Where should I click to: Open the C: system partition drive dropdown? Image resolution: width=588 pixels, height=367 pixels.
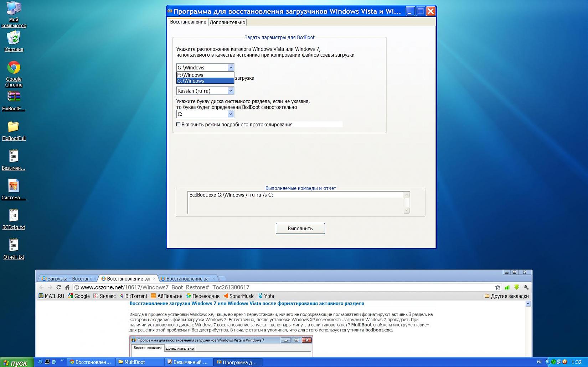pos(231,114)
